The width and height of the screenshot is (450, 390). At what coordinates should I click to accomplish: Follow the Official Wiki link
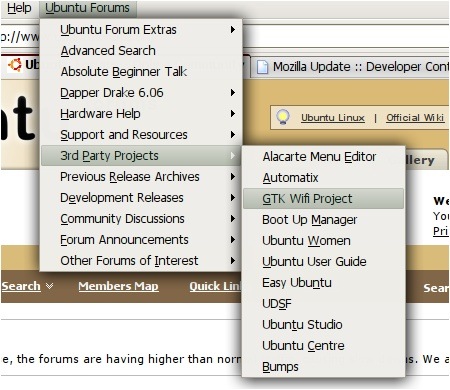tap(415, 118)
